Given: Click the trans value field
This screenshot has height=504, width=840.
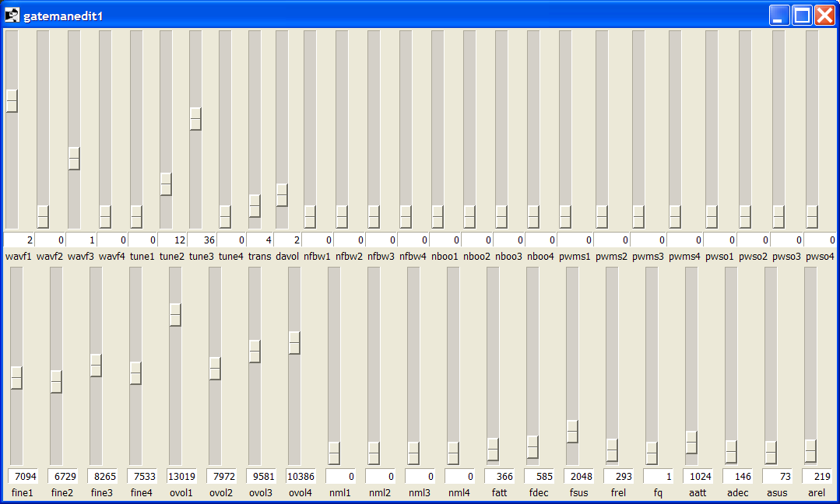Looking at the screenshot, I should (260, 240).
